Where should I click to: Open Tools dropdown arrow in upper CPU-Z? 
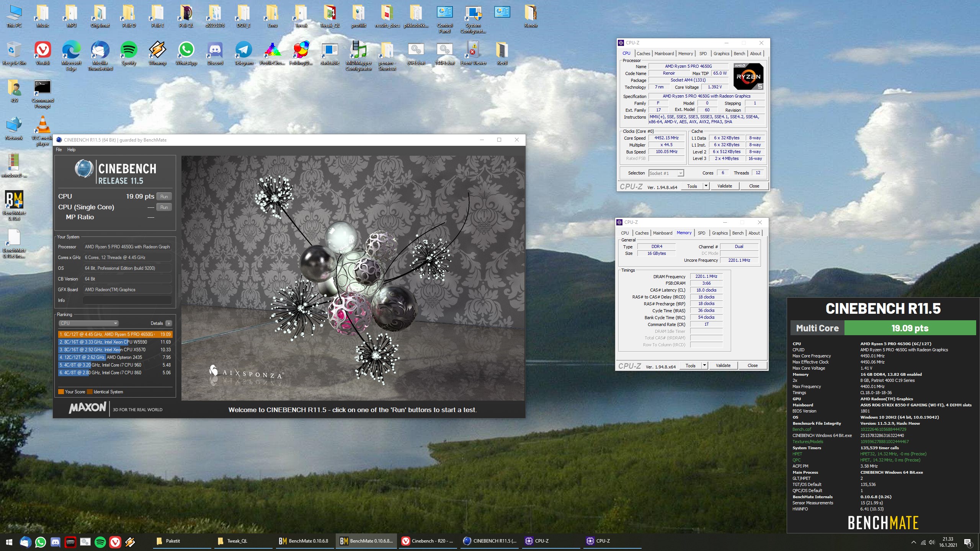click(x=706, y=186)
